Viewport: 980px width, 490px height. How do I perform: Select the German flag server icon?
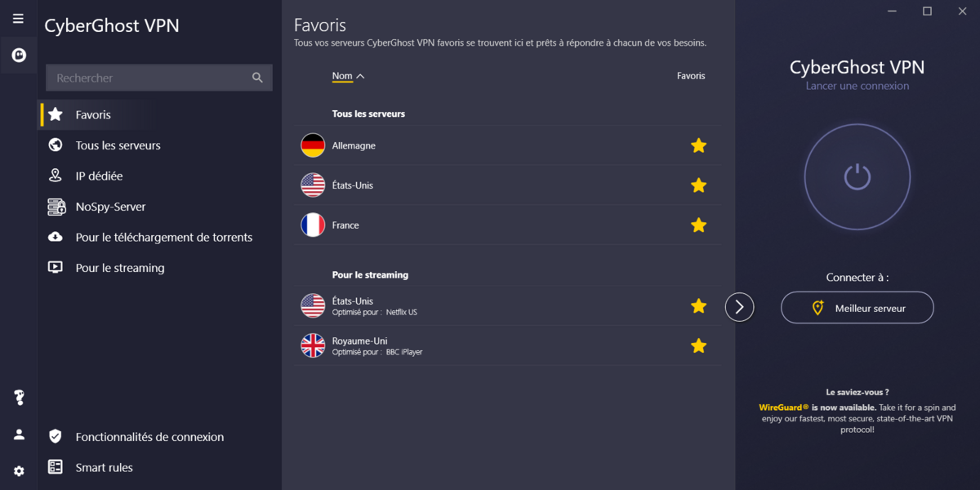[313, 145]
